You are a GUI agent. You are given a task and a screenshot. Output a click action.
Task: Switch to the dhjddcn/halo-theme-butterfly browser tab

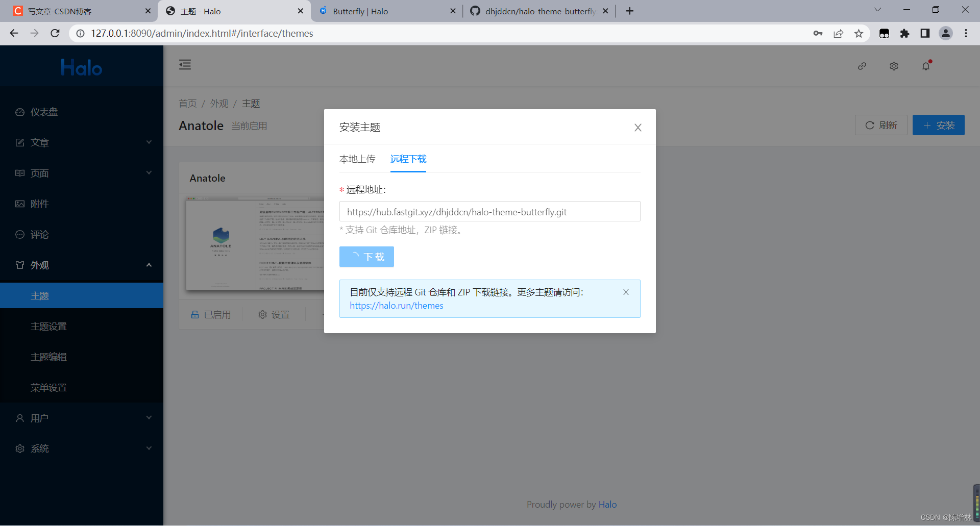click(538, 11)
